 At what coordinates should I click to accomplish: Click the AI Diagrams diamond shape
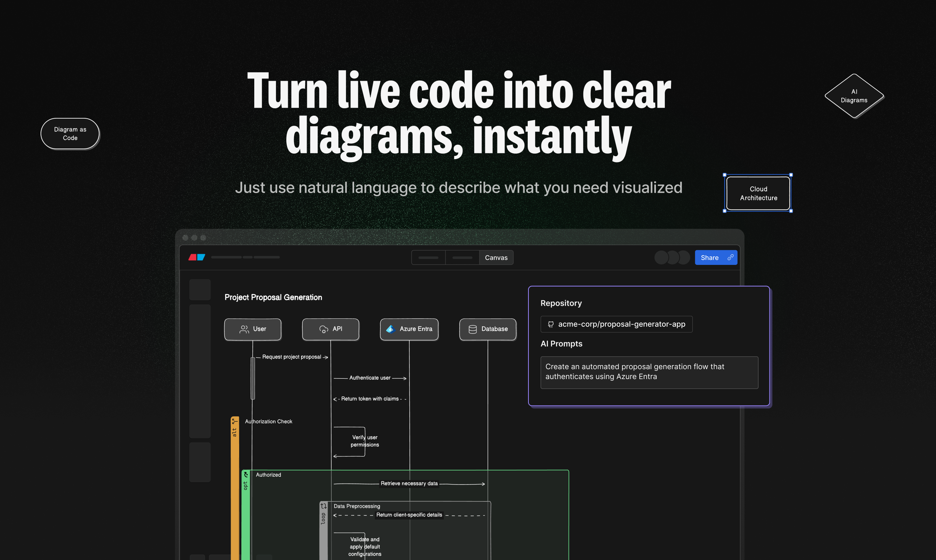click(x=854, y=96)
